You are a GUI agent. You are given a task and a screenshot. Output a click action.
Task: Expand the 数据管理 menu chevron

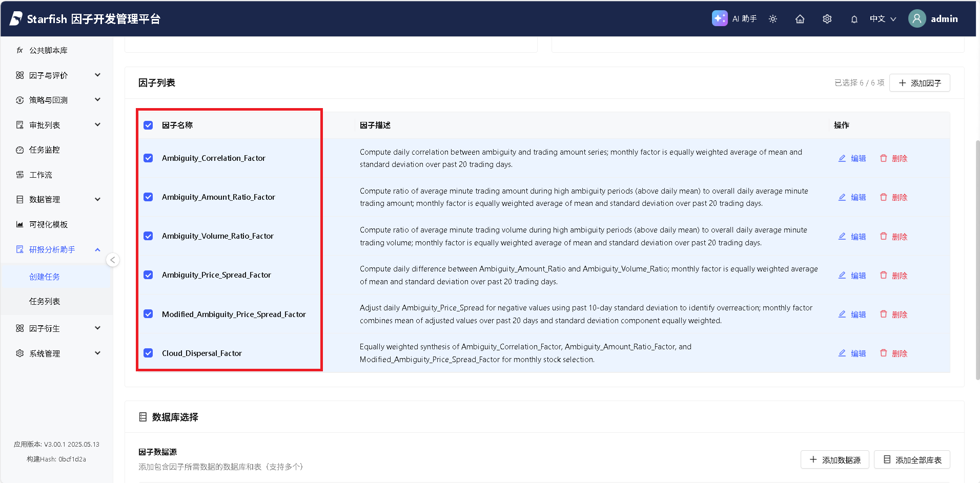[x=97, y=199]
